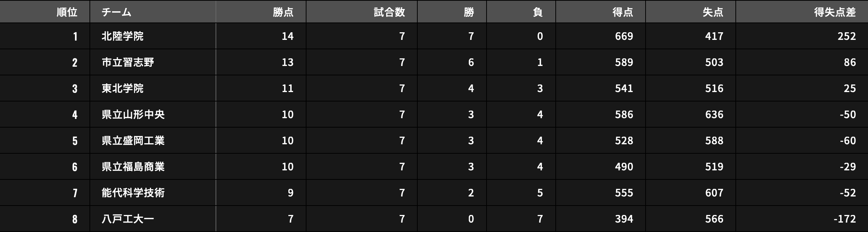Click the 失点 column header

(713, 12)
